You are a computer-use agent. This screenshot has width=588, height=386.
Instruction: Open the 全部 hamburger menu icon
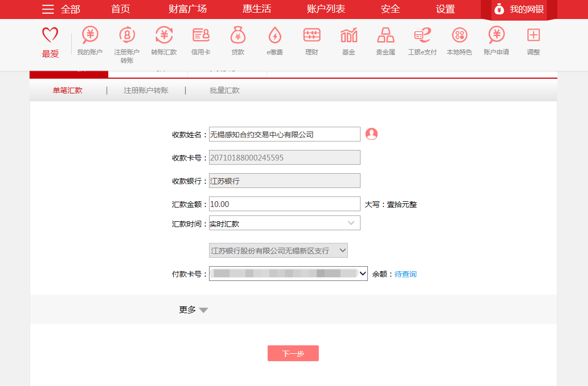point(48,9)
